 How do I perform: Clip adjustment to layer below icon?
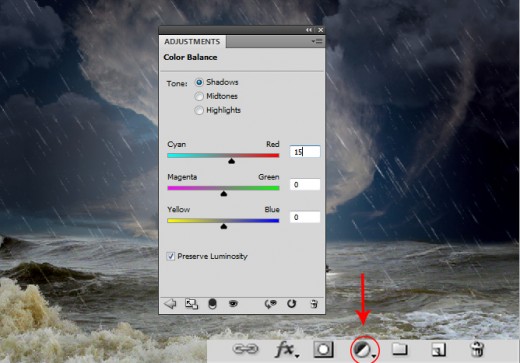(212, 304)
